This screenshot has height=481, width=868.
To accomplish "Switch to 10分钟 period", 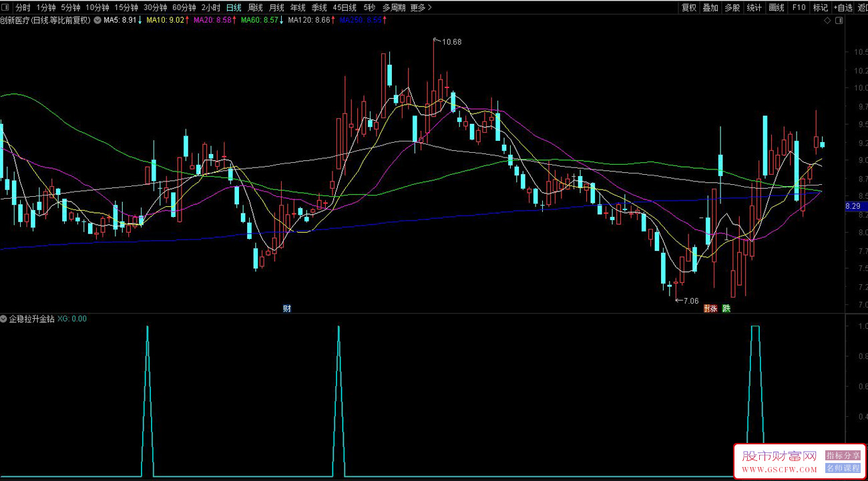I will pyautogui.click(x=97, y=7).
